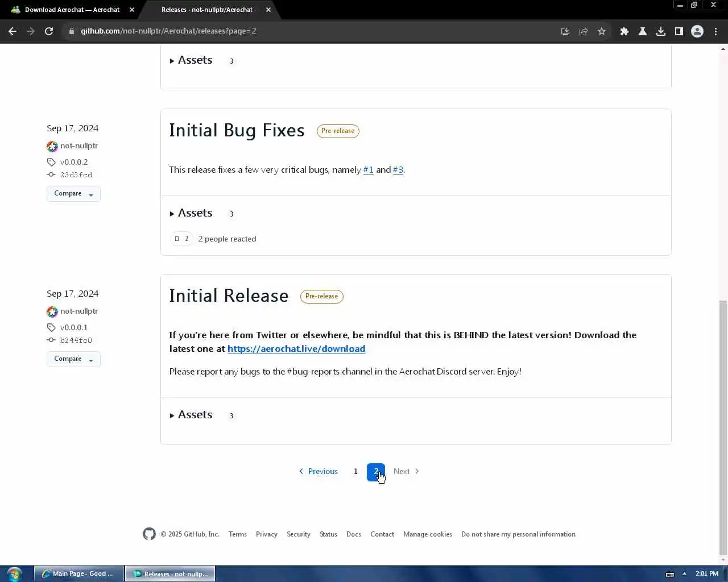Open issue #1 link
728x582 pixels.
click(369, 170)
